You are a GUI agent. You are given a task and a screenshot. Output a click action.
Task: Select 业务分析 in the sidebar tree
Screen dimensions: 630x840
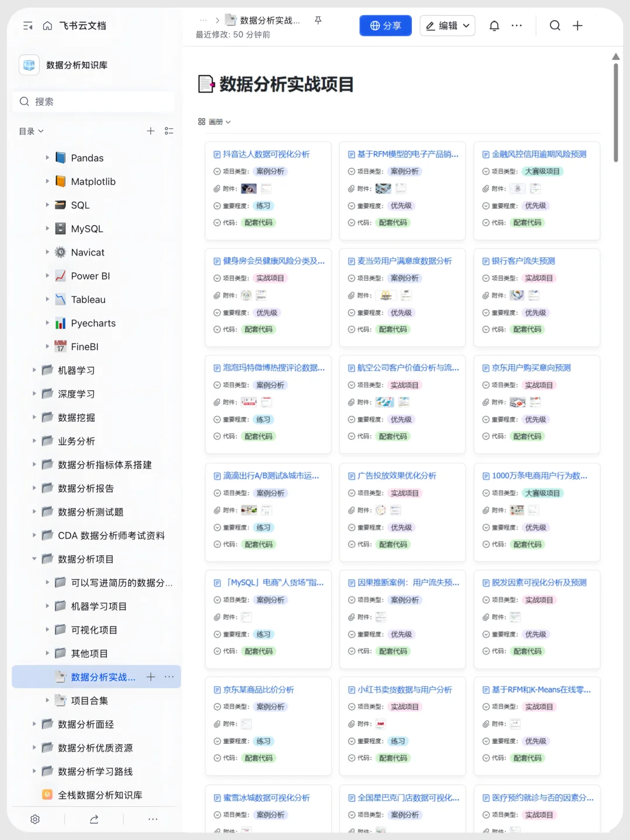[x=76, y=441]
